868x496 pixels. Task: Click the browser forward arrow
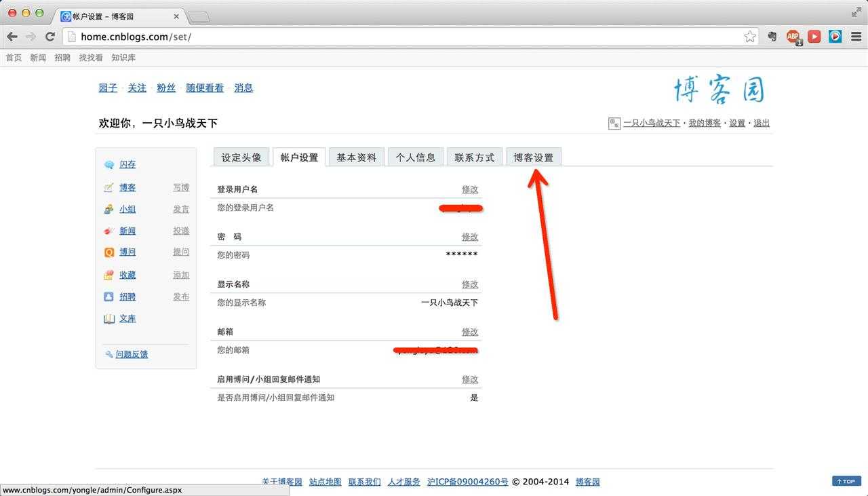[x=31, y=37]
